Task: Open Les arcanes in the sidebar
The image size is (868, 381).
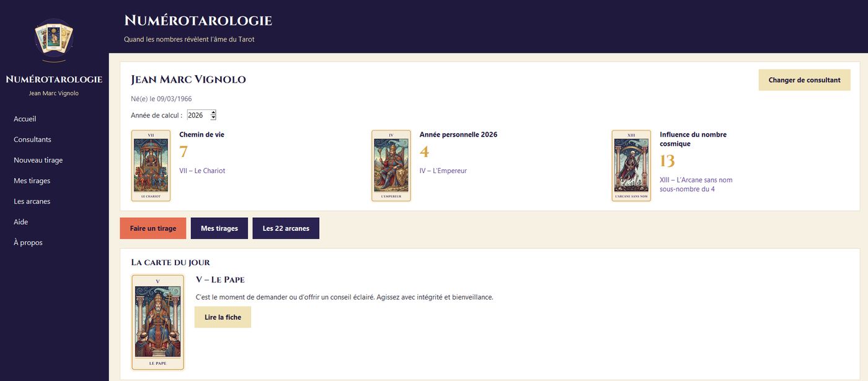Action: point(32,201)
